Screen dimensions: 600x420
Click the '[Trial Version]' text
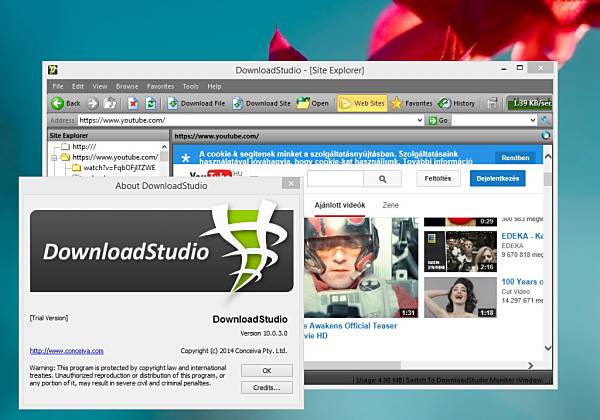(49, 318)
